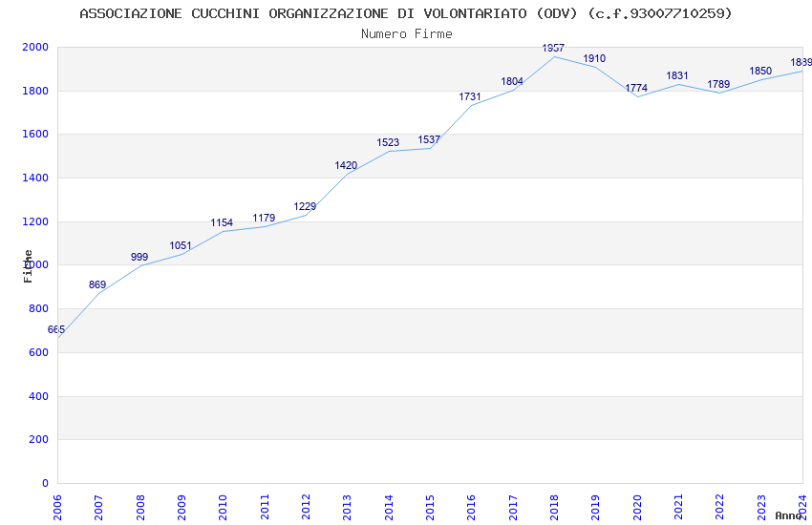The width and height of the screenshot is (812, 525).
Task: Click x-axis year 2017
Action: [513, 508]
